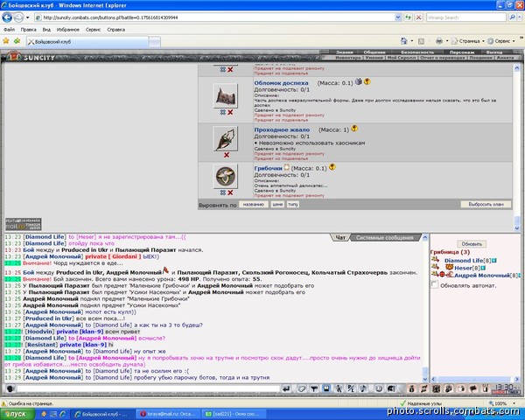Drop the Проходное жвало item with red X
This screenshot has height=420, width=525.
[227, 155]
